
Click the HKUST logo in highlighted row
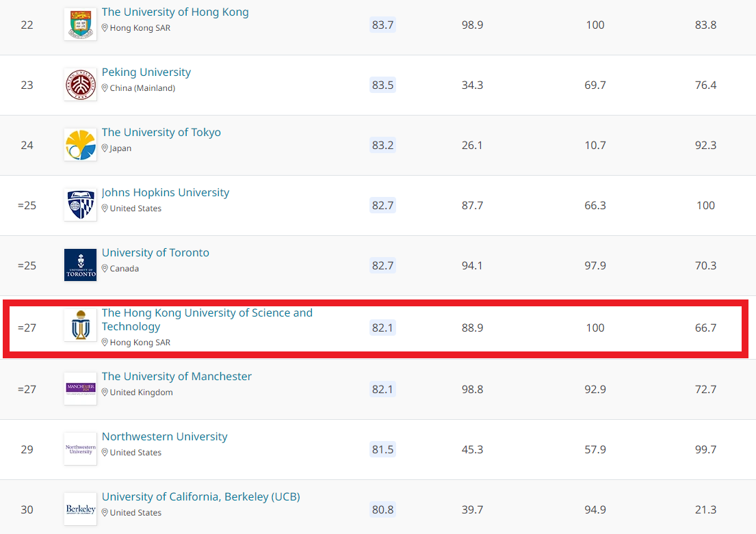point(80,326)
